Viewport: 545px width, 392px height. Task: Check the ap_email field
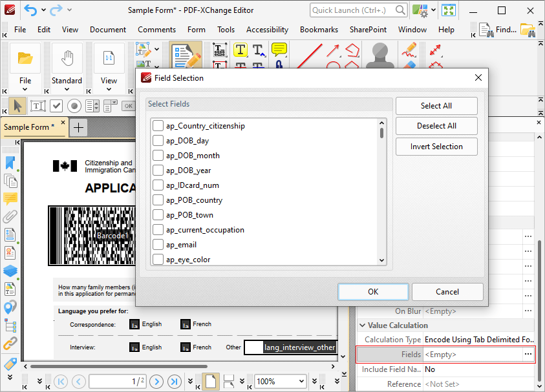point(158,245)
